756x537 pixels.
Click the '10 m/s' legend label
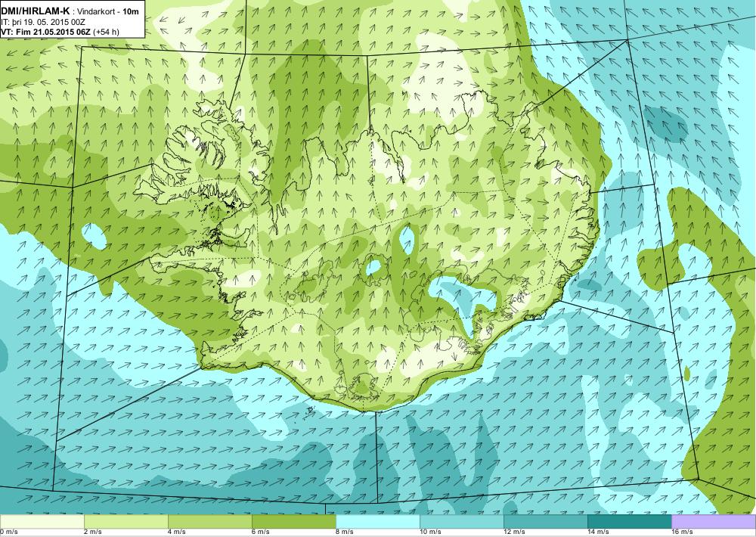click(431, 532)
